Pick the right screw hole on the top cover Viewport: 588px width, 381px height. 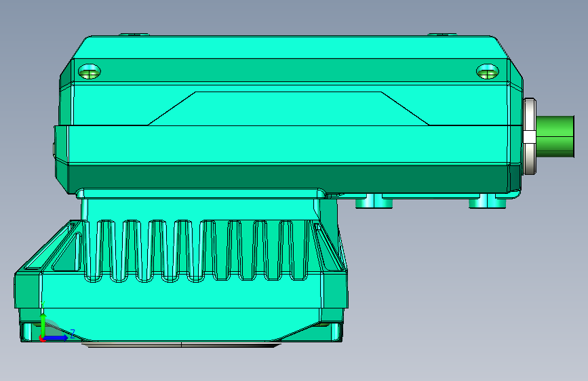tap(487, 71)
